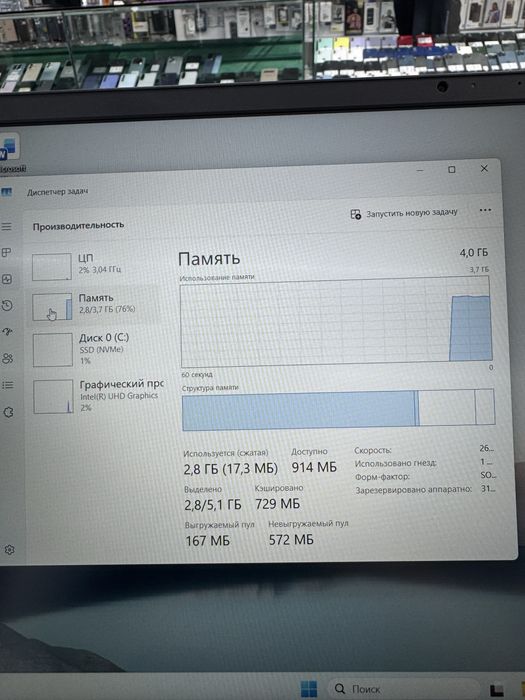Open the Startup apps icon in sidebar
525x700 pixels.
(x=8, y=332)
